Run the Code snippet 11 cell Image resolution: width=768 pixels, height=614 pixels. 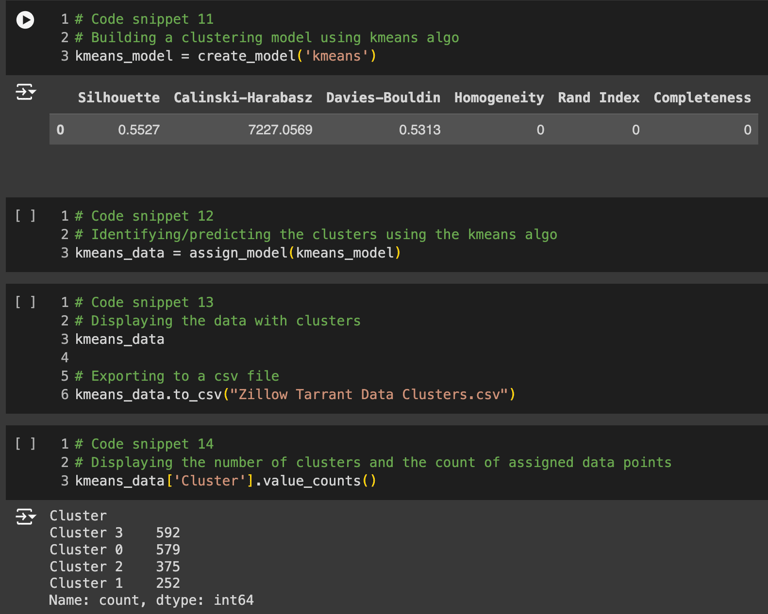pyautogui.click(x=26, y=20)
